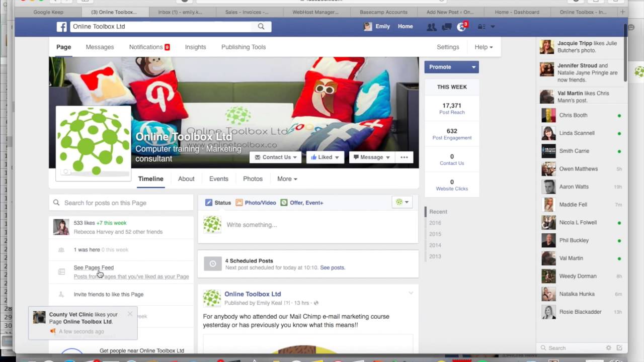Expand the post options chevron
Image resolution: width=644 pixels, height=362 pixels.
click(x=411, y=293)
